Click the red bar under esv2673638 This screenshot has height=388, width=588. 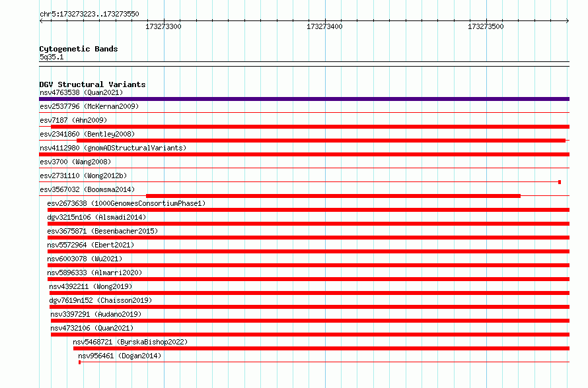point(309,210)
